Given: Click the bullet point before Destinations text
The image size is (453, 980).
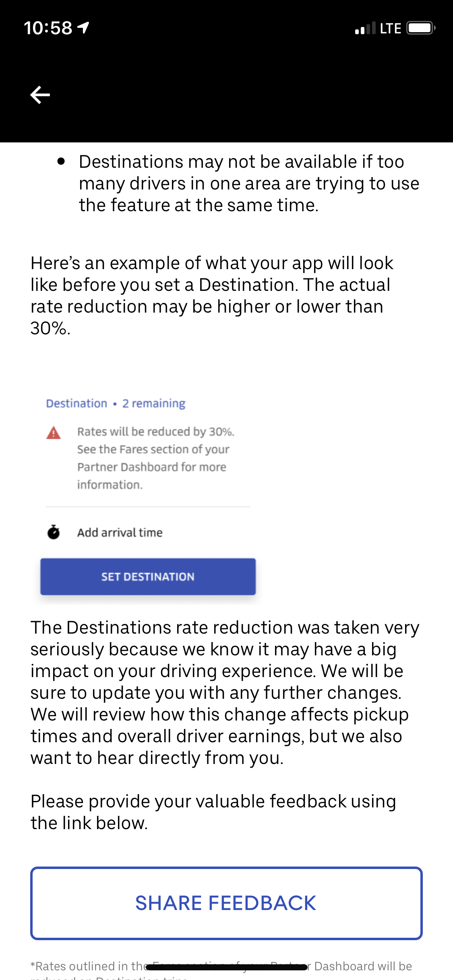Looking at the screenshot, I should pyautogui.click(x=61, y=162).
